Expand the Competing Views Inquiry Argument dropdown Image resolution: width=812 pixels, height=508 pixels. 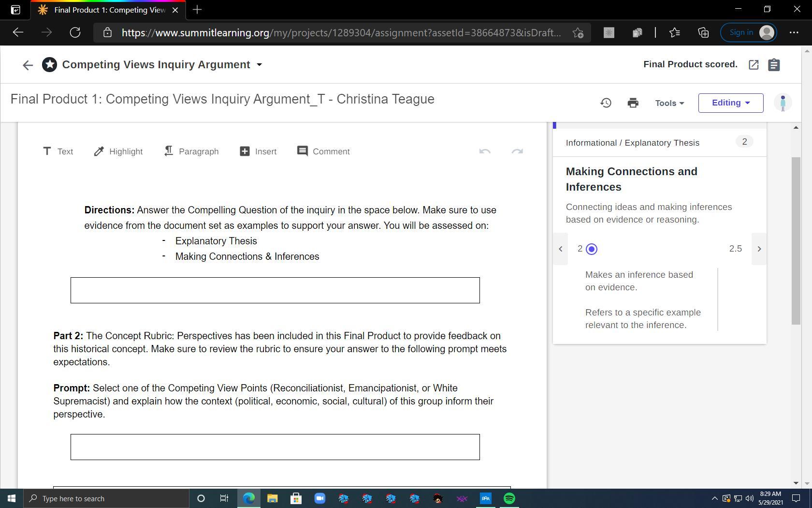[259, 65]
